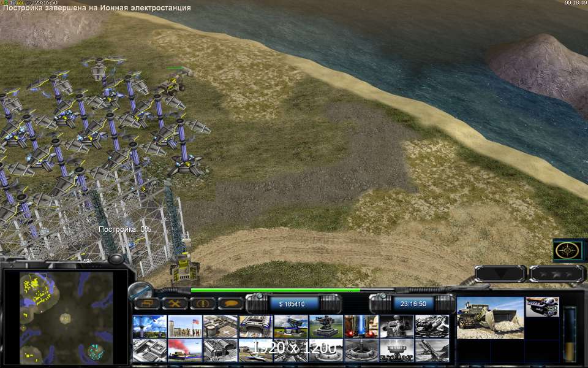The width and height of the screenshot is (588, 368).
Task: Pick the blue-trimmed war factory build icon
Action: click(256, 326)
